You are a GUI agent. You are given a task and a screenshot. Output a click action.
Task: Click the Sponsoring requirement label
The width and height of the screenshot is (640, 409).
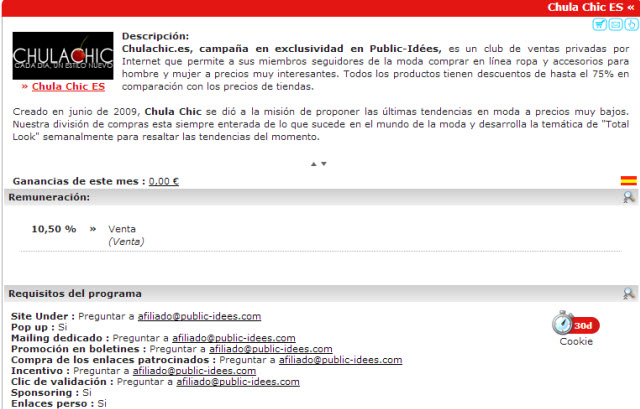pyautogui.click(x=45, y=393)
